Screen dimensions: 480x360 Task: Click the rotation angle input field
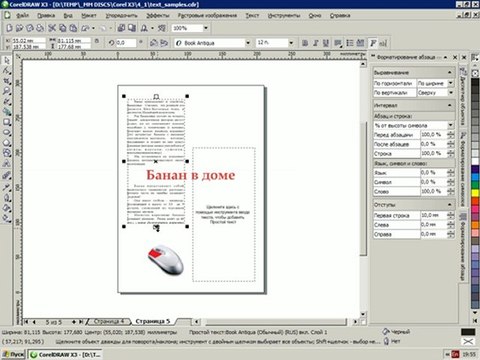click(126, 43)
